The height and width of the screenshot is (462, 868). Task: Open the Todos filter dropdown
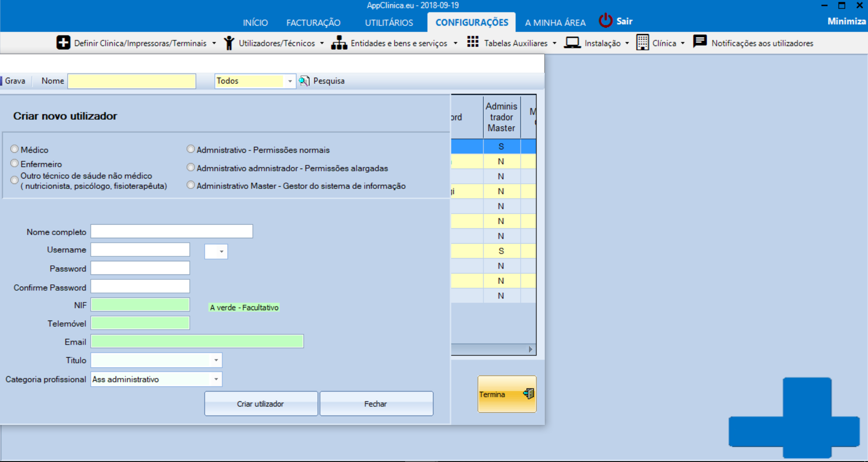tap(290, 81)
